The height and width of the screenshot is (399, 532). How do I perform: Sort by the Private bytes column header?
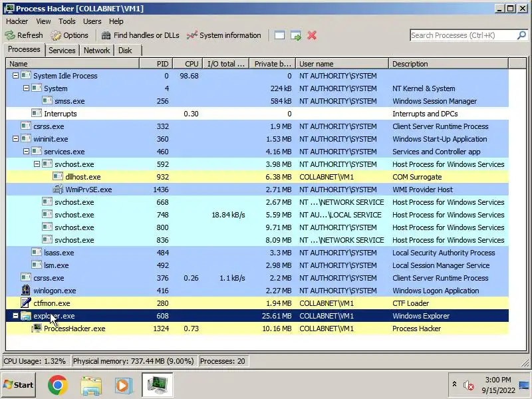[273, 63]
